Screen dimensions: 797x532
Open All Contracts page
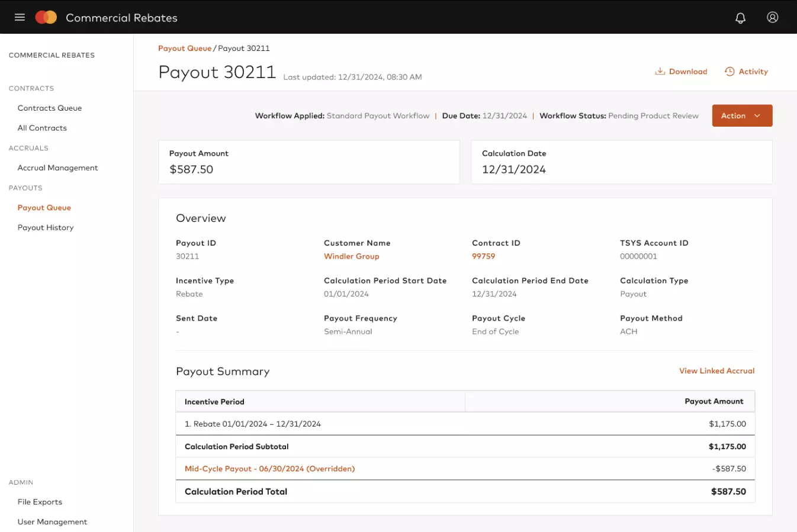(x=42, y=128)
